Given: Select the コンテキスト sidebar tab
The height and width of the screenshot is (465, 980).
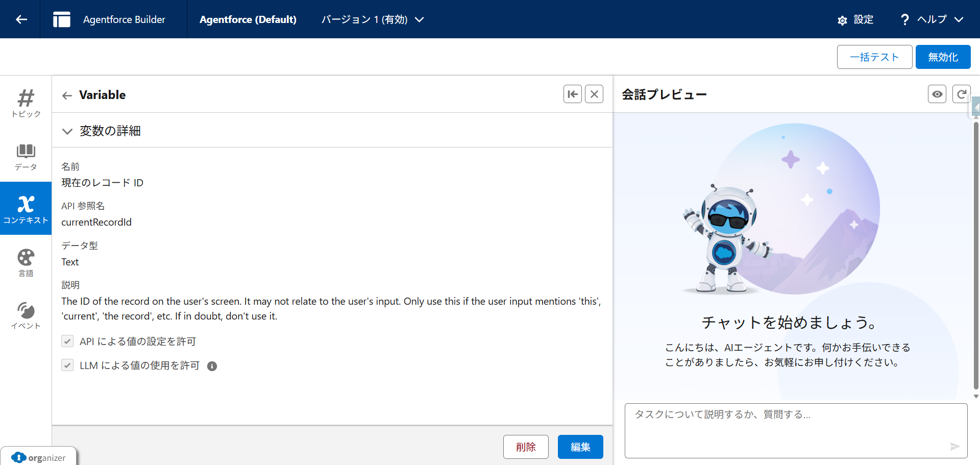Looking at the screenshot, I should tap(26, 208).
